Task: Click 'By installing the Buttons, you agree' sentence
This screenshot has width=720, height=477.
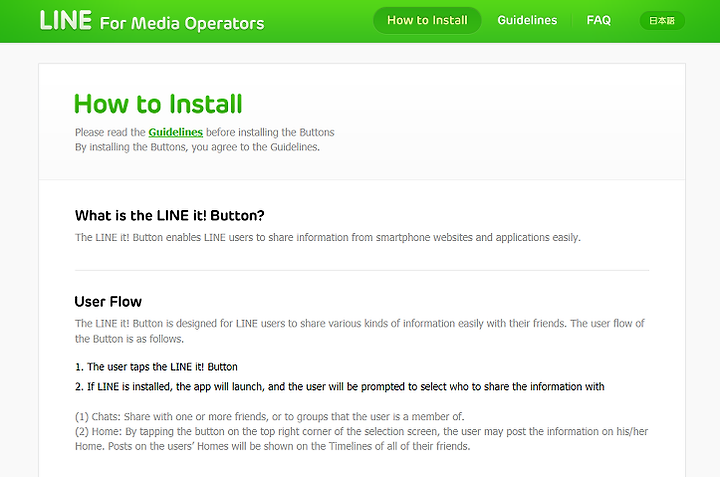Action: pos(197,147)
